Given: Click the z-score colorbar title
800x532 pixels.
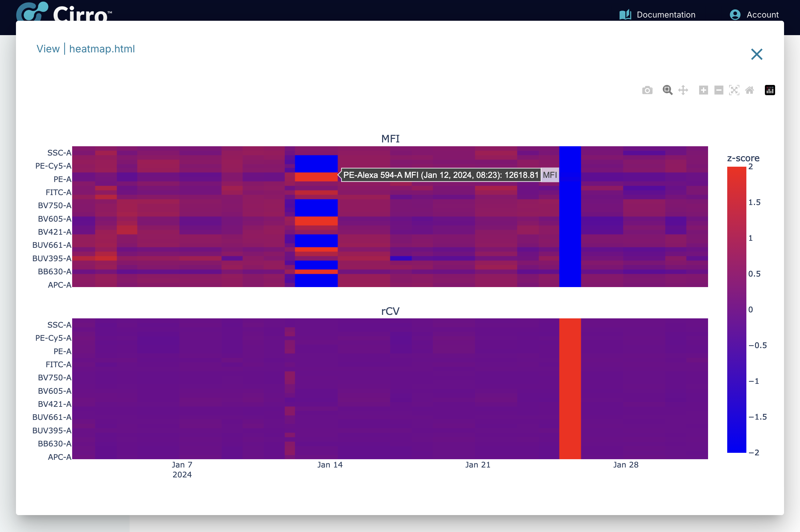Looking at the screenshot, I should point(743,158).
